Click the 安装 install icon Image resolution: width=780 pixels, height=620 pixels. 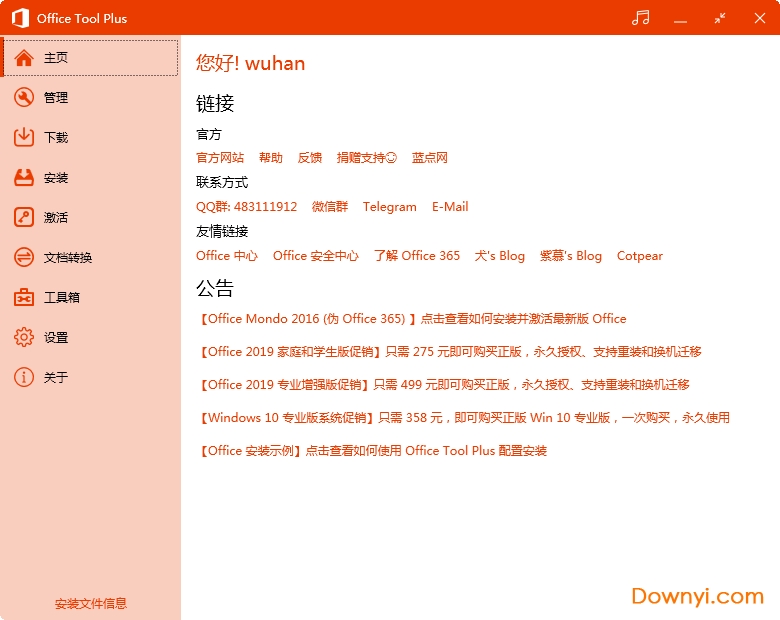(x=24, y=177)
